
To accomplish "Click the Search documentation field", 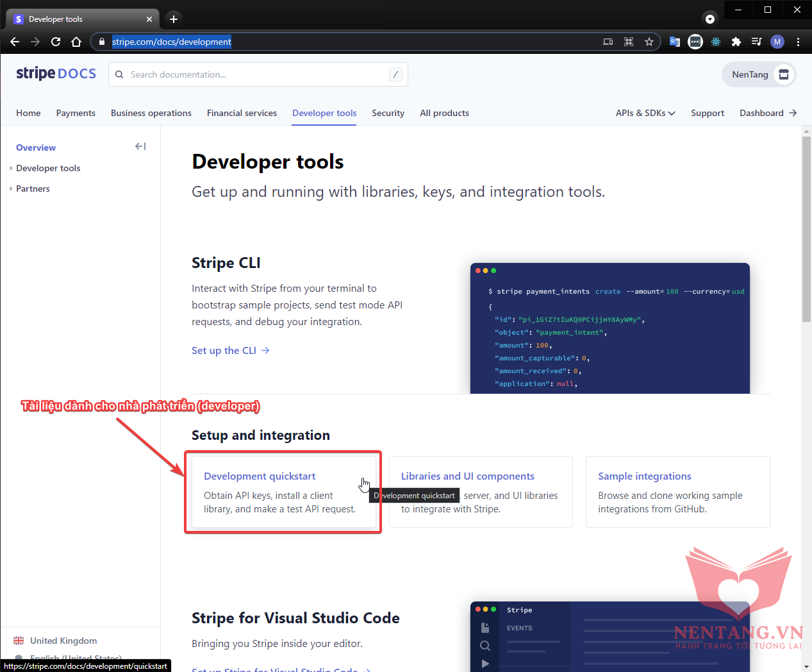I will click(x=256, y=74).
